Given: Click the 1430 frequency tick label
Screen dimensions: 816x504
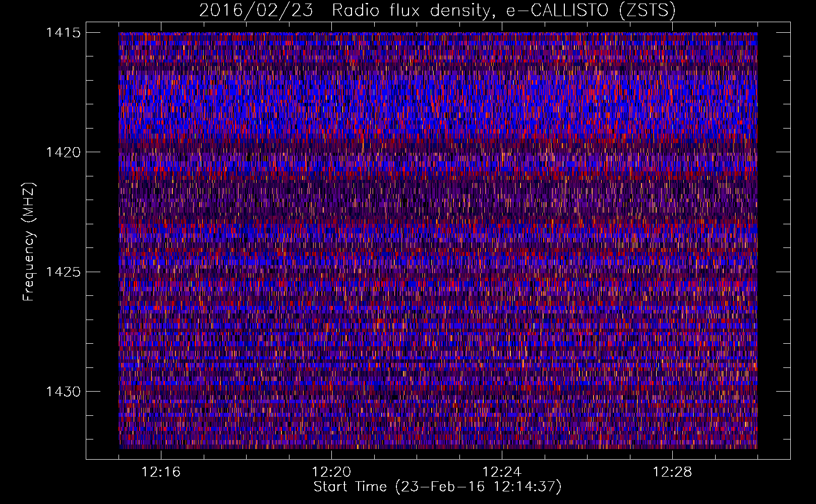Looking at the screenshot, I should coord(63,392).
